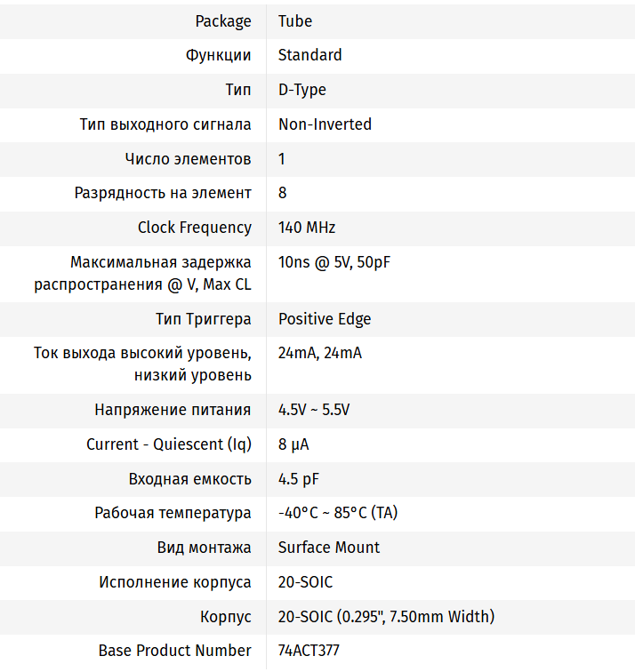Select the 140 MHz value
Image resolution: width=635 pixels, height=672 pixels.
coord(307,228)
